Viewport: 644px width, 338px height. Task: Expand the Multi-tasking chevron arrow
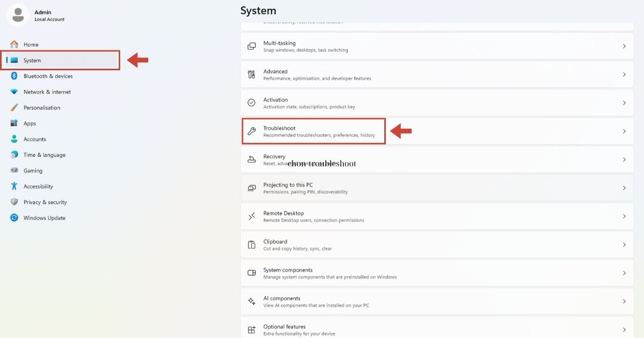pos(624,46)
